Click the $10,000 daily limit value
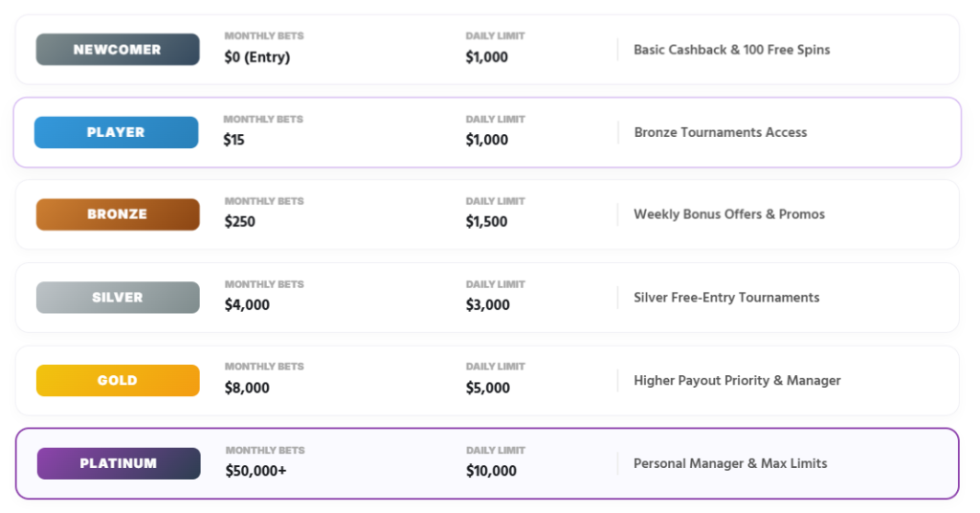The height and width of the screenshot is (513, 980). (x=491, y=471)
